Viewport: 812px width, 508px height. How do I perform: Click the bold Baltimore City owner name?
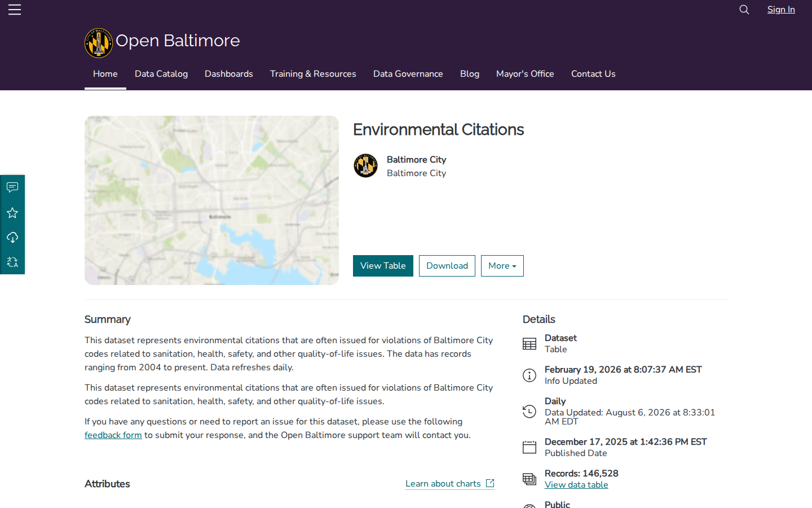(416, 160)
